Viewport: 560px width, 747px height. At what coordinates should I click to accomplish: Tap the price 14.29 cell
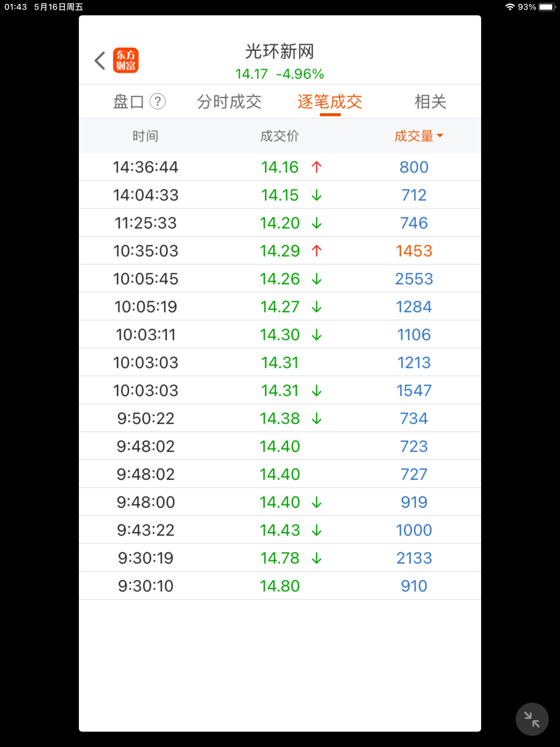[x=280, y=251]
